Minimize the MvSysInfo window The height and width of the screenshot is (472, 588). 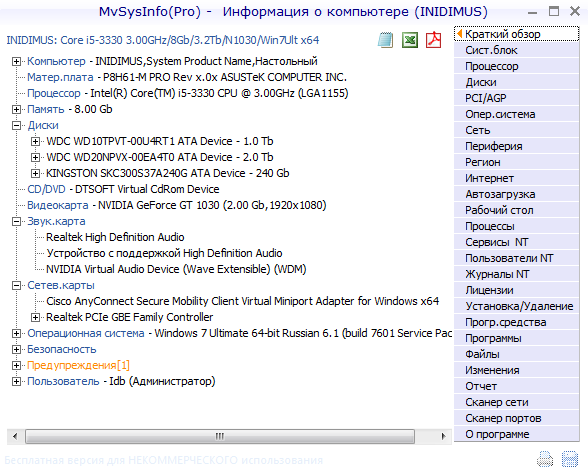532,13
